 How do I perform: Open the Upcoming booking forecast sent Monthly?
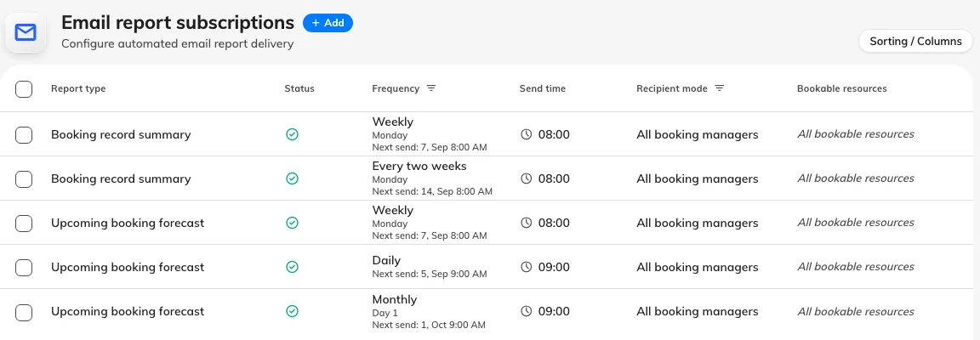click(128, 311)
